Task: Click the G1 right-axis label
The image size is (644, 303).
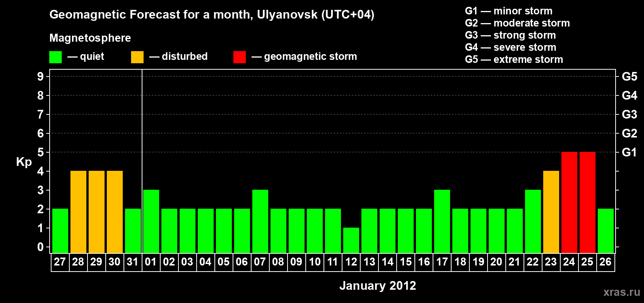Action: 630,152
